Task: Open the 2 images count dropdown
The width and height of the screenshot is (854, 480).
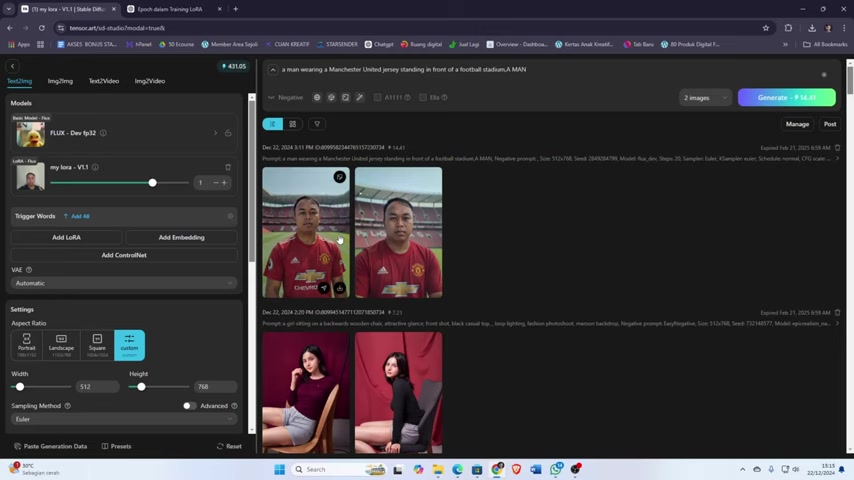Action: click(x=704, y=97)
